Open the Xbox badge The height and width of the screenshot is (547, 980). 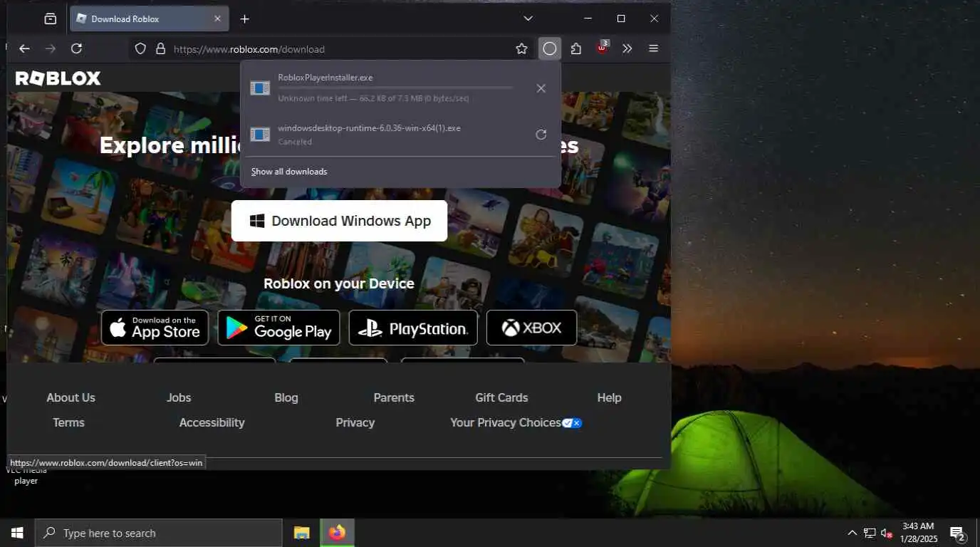tap(531, 328)
